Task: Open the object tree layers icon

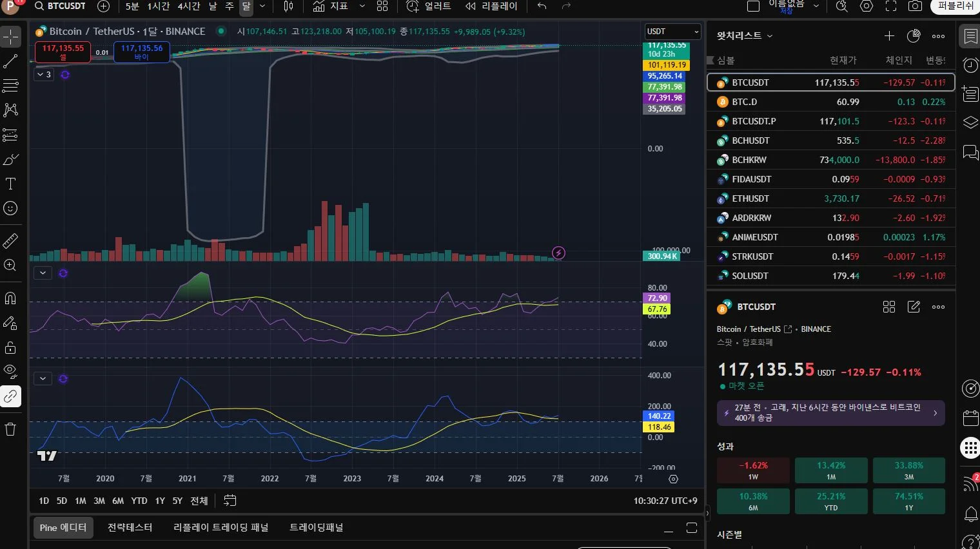Action: [970, 122]
